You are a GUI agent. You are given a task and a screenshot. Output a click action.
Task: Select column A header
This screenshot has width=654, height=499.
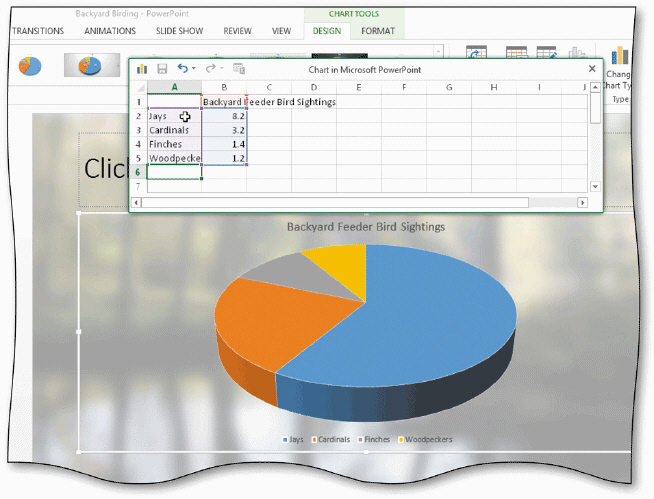pyautogui.click(x=174, y=87)
